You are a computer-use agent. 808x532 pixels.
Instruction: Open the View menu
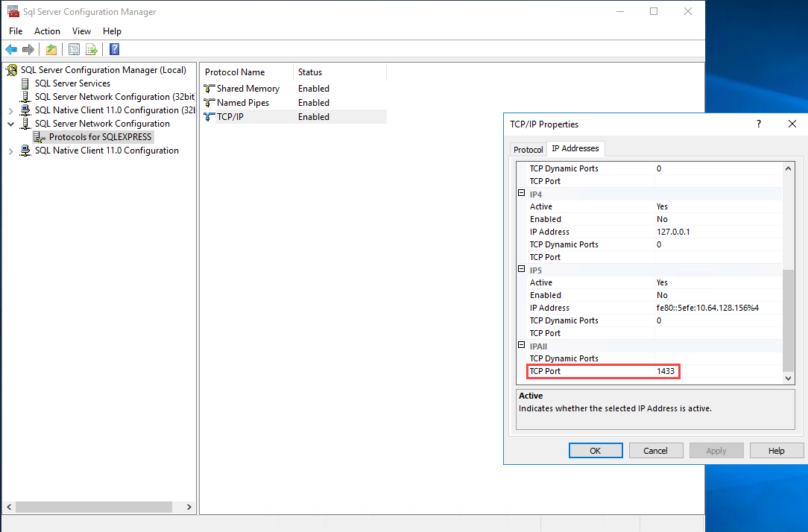(x=81, y=31)
